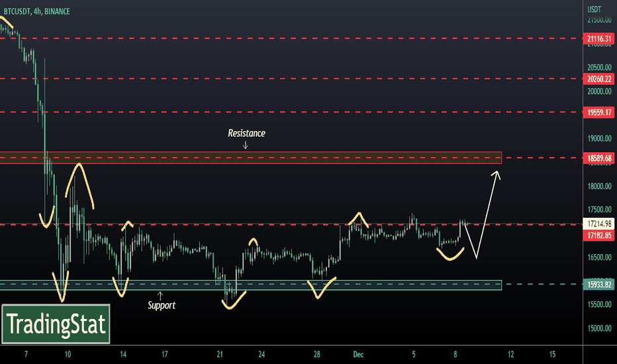Click the 17 date label on time axis
This screenshot has width=617, height=364.
pos(164,354)
